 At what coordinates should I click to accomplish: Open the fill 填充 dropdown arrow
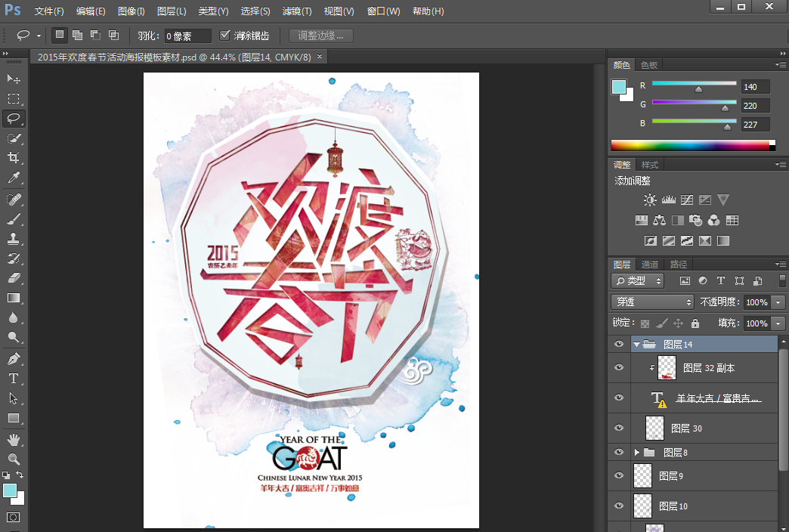[x=778, y=323]
